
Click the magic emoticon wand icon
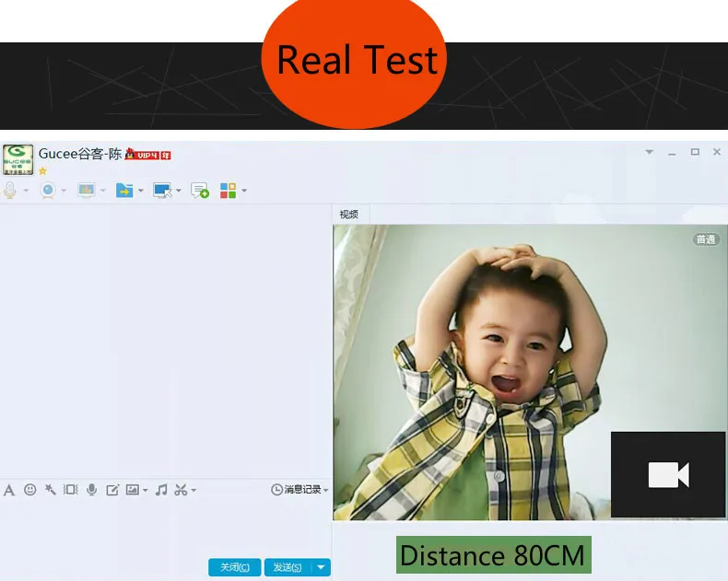[50, 490]
